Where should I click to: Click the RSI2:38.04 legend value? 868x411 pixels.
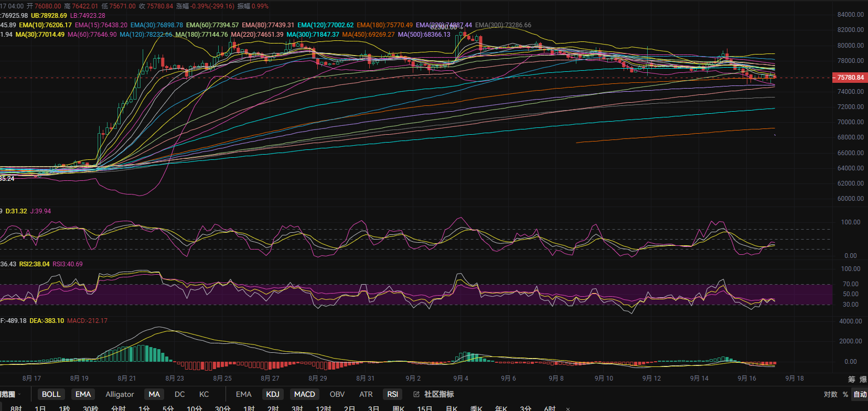34,264
